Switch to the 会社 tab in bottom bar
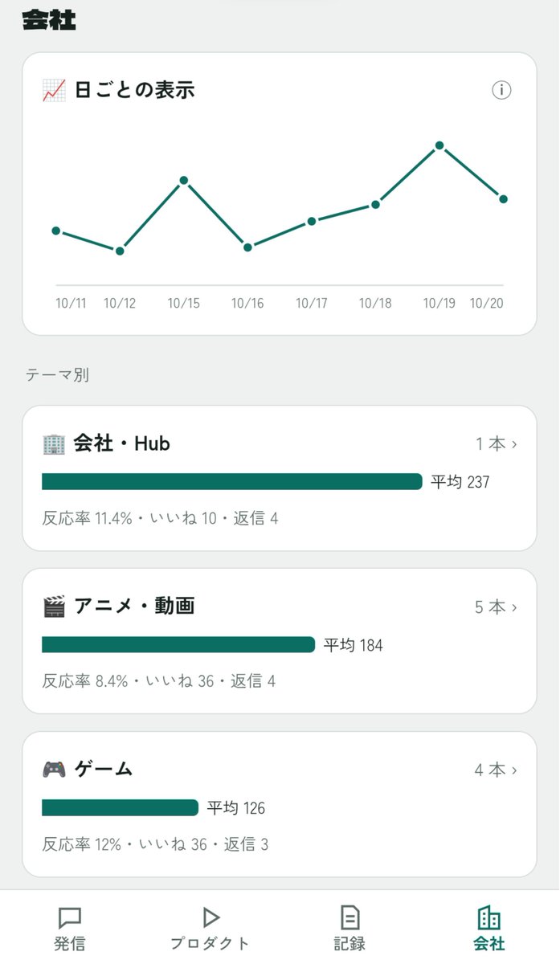This screenshot has width=560, height=964. pyautogui.click(x=489, y=928)
